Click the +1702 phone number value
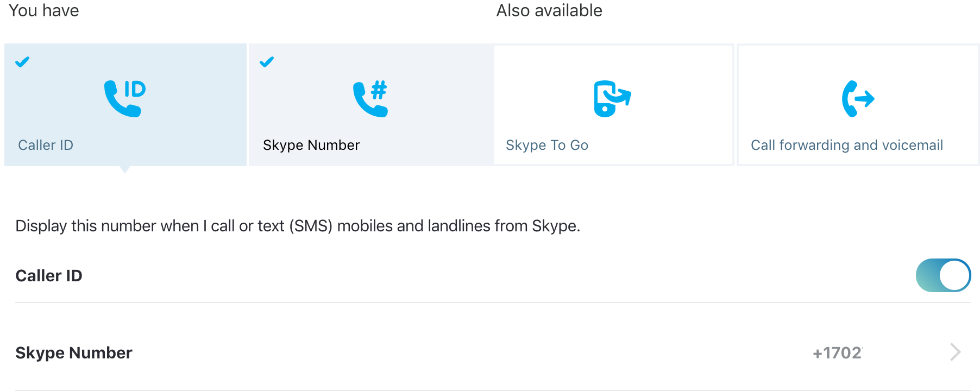 coord(837,353)
